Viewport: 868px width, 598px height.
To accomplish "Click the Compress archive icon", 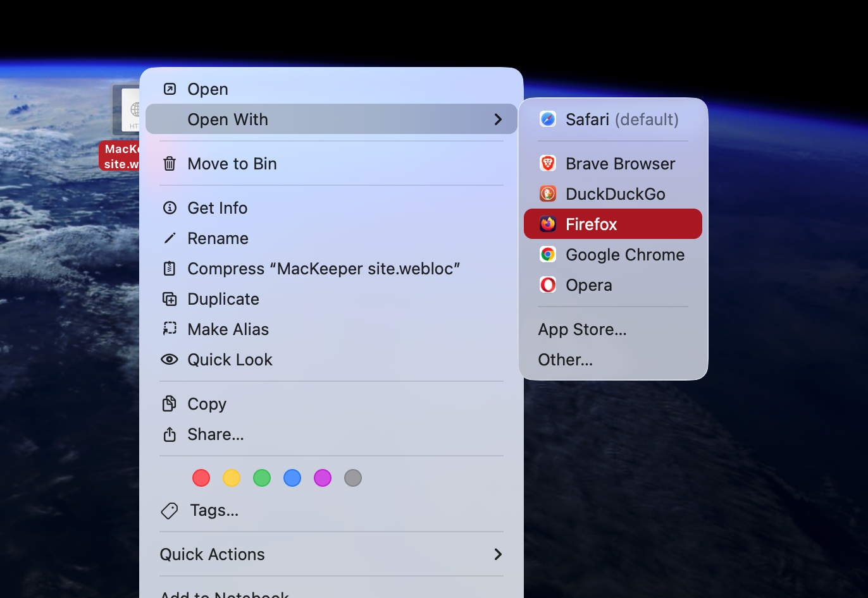I will (170, 268).
